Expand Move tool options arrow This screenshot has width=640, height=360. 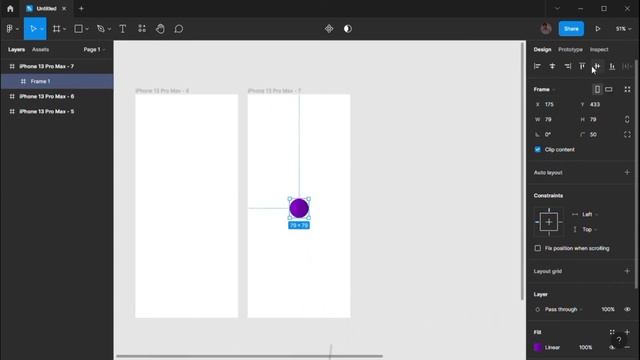42,29
